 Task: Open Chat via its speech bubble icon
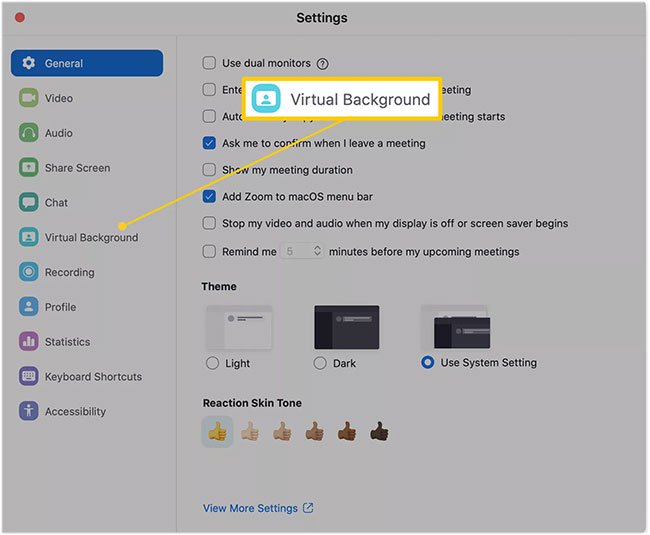(28, 203)
